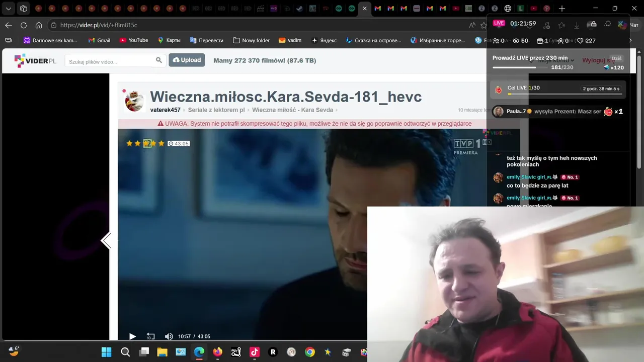Viewport: 644px width, 362px height.
Task: Open a new browser tab
Action: tap(562, 9)
